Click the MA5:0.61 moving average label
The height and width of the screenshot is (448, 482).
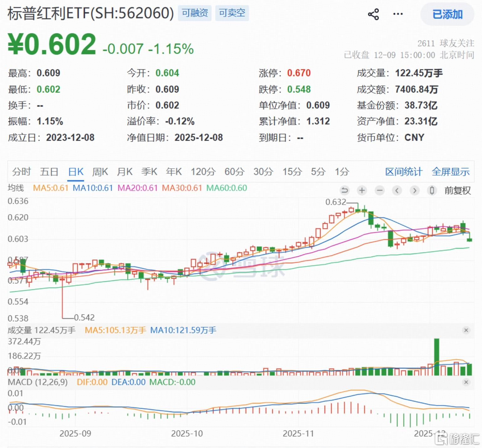coord(51,188)
